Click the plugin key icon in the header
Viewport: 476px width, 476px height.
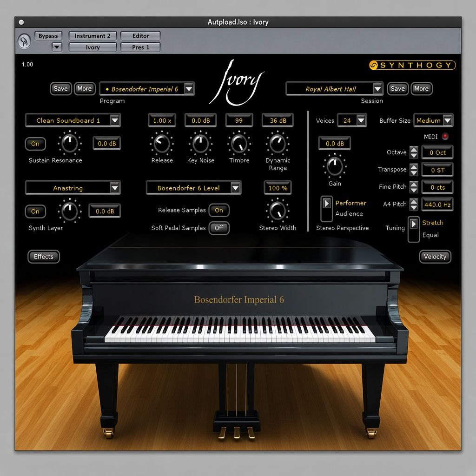[x=24, y=41]
